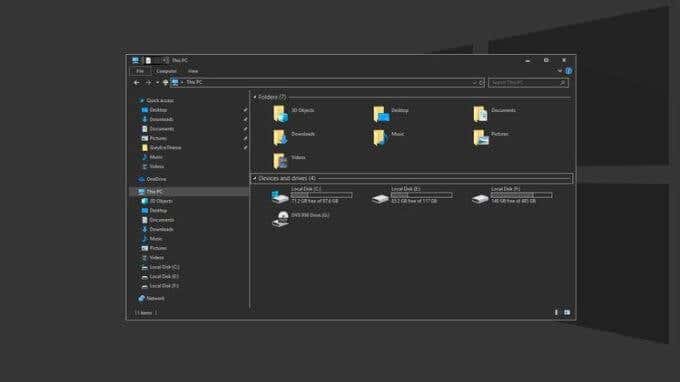Open the Music folder in Folders group
This screenshot has height=382, width=680.
pyautogui.click(x=380, y=137)
